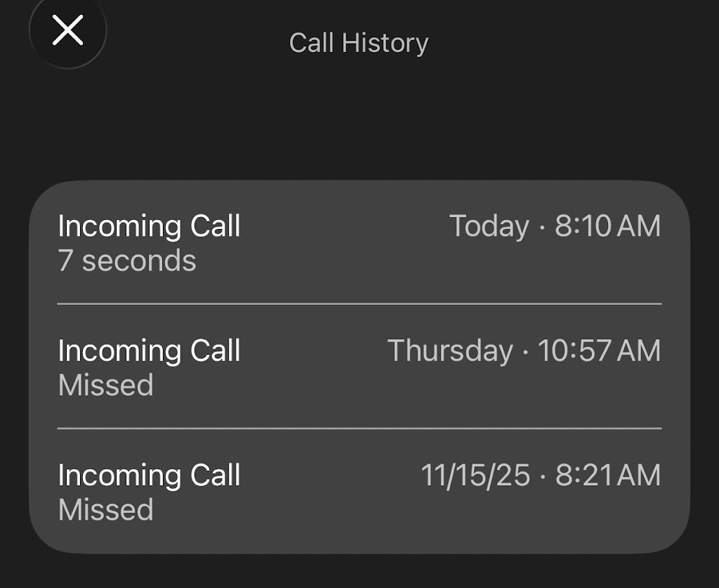This screenshot has width=719, height=588.
Task: Click Missed status of the 11/15/25 call
Action: click(x=105, y=509)
